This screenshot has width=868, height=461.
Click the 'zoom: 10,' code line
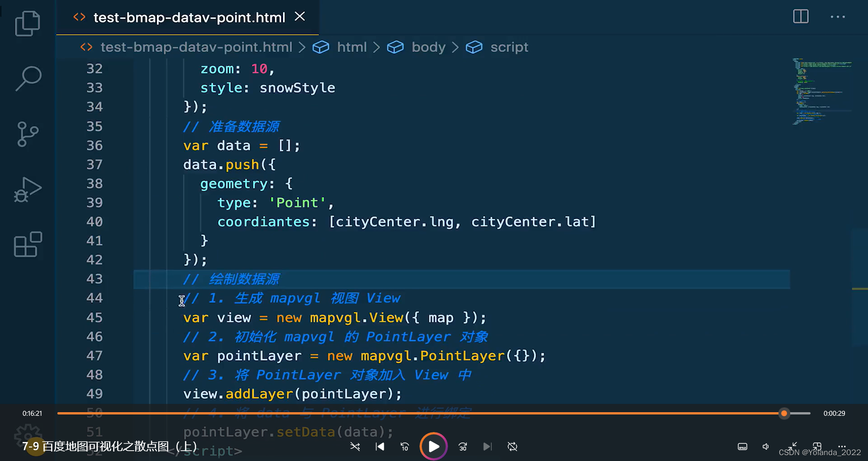click(x=237, y=69)
